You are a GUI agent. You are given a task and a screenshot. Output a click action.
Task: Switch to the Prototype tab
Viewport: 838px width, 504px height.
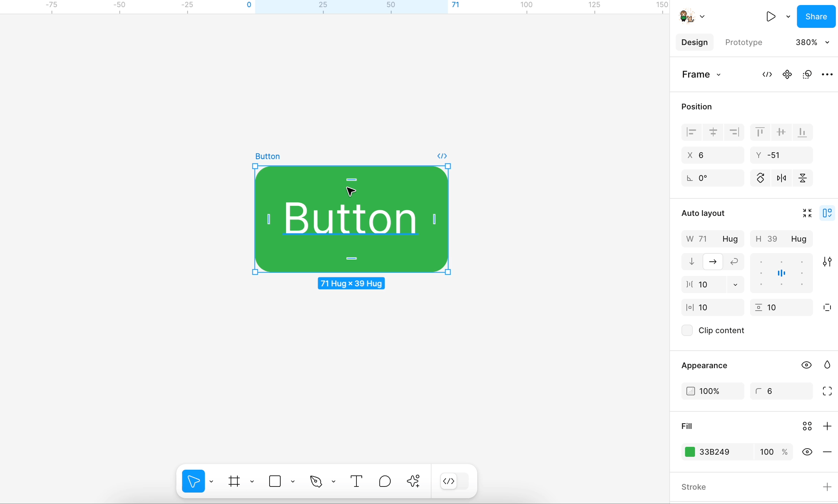click(x=744, y=42)
